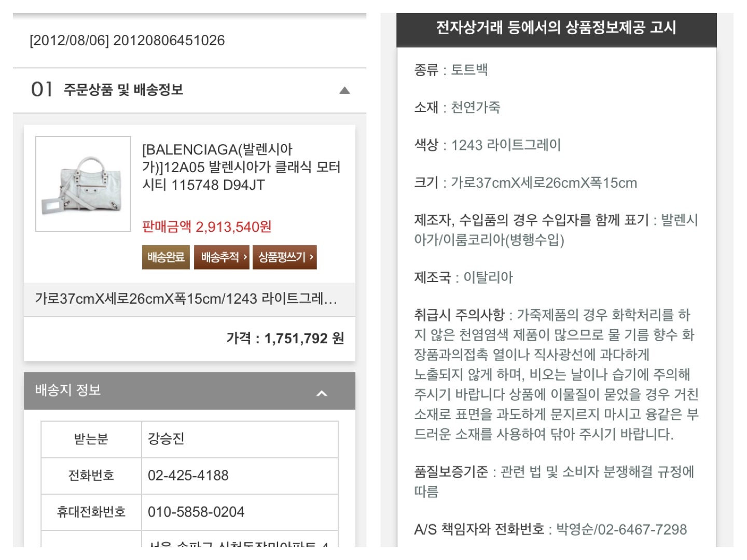Viewport: 747px width, 560px height.
Task: Click the red 판매금액 2,913,540원 text
Action: pos(207,227)
